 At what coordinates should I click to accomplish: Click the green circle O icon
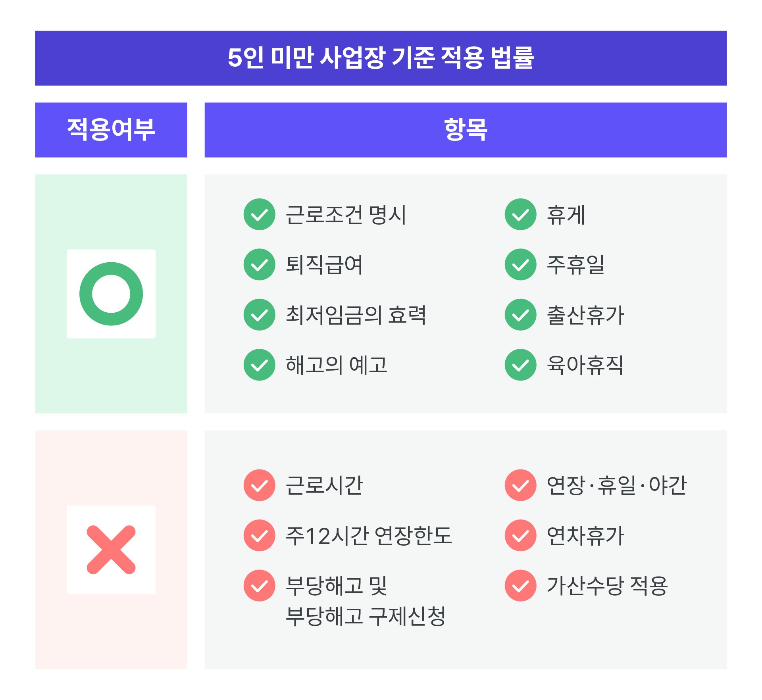pos(111,294)
